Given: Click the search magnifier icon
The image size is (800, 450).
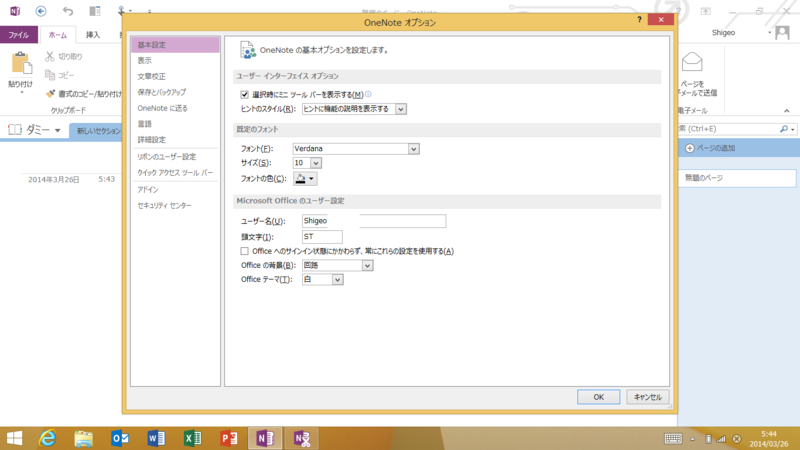Looking at the screenshot, I should [783, 129].
